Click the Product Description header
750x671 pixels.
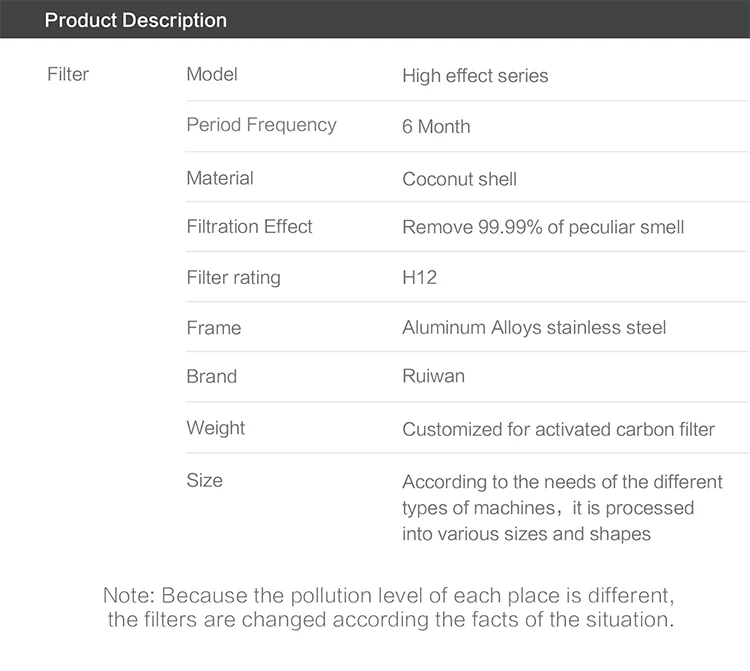(x=135, y=20)
